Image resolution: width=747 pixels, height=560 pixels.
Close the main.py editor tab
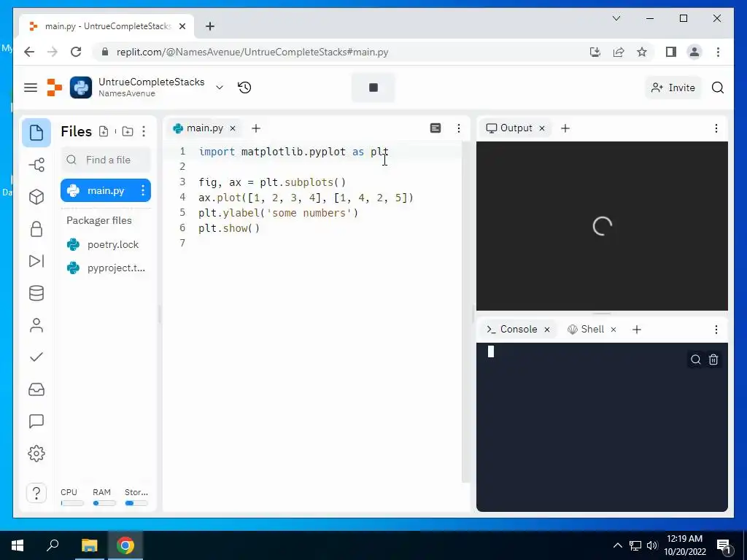233,128
